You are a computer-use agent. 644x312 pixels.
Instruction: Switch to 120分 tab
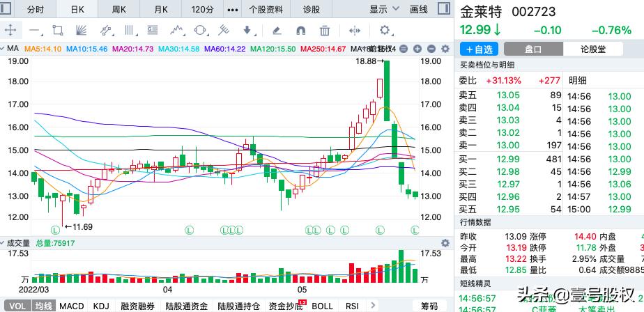[203, 10]
